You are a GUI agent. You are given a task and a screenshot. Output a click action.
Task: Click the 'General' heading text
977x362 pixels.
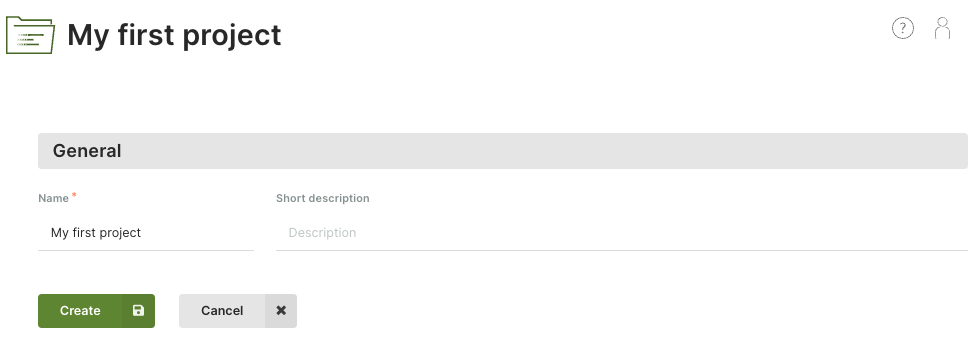[x=87, y=151]
